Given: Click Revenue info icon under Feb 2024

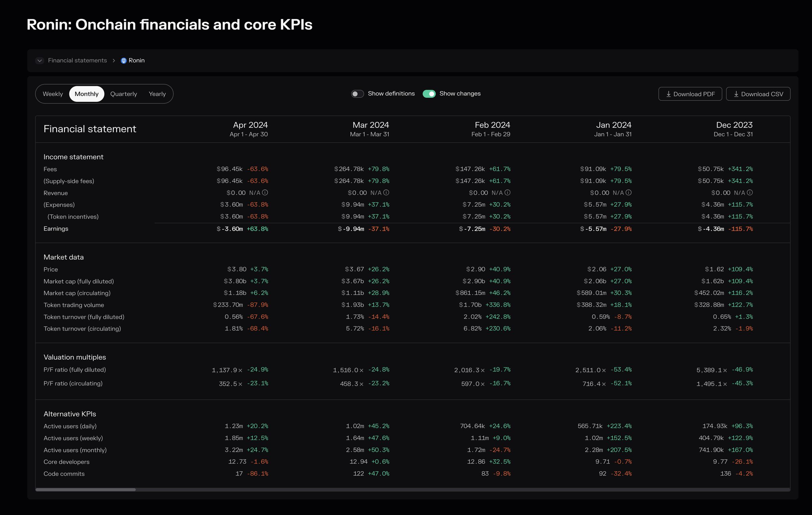Looking at the screenshot, I should pyautogui.click(x=507, y=192).
